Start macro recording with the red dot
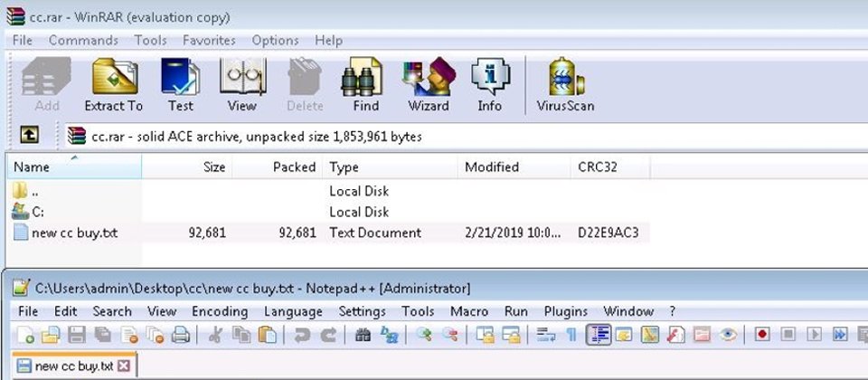868x380 pixels. (x=762, y=335)
